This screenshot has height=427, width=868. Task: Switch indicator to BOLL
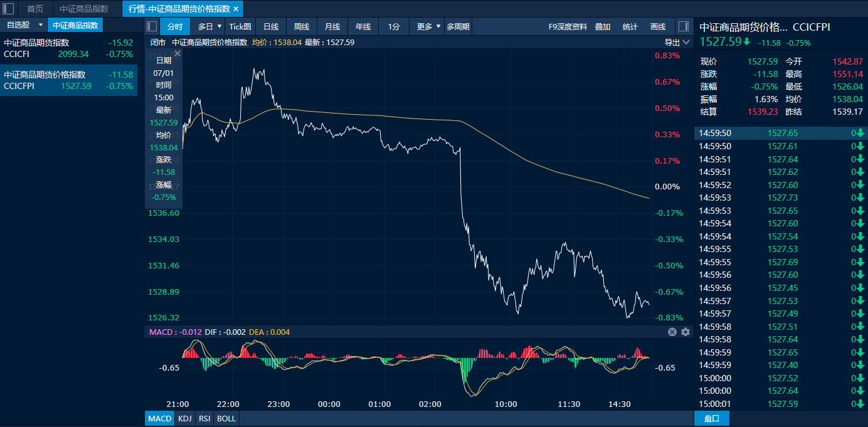(226, 418)
